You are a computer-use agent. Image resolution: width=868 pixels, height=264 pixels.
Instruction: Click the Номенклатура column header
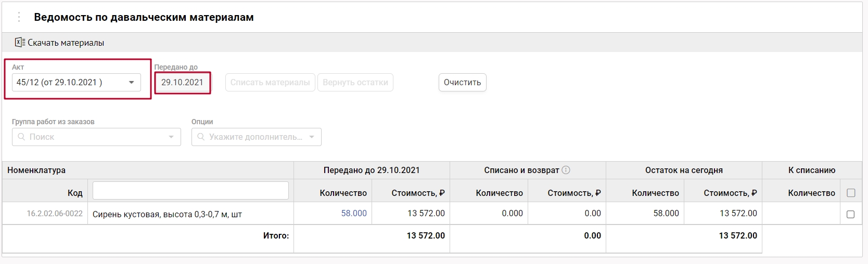coord(36,170)
